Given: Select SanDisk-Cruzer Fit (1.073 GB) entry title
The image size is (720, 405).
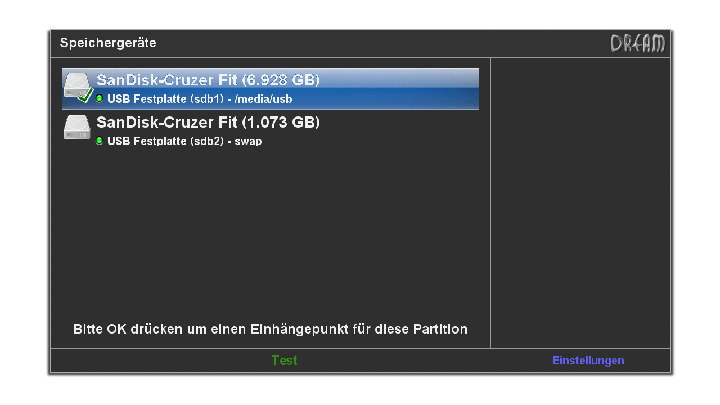Looking at the screenshot, I should pyautogui.click(x=208, y=122).
